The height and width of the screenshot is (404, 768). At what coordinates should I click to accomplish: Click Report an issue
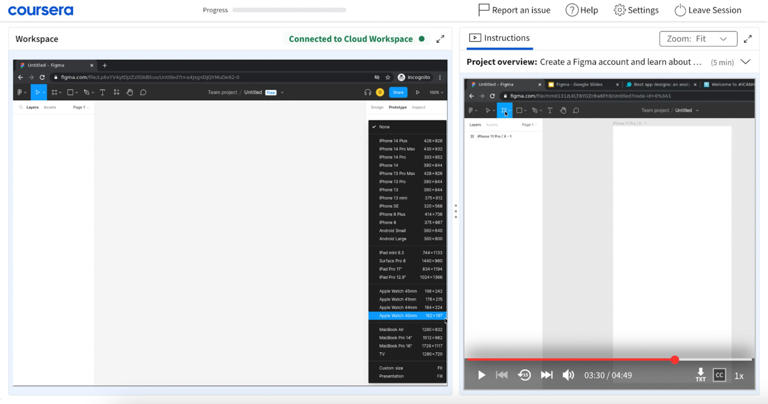point(514,10)
